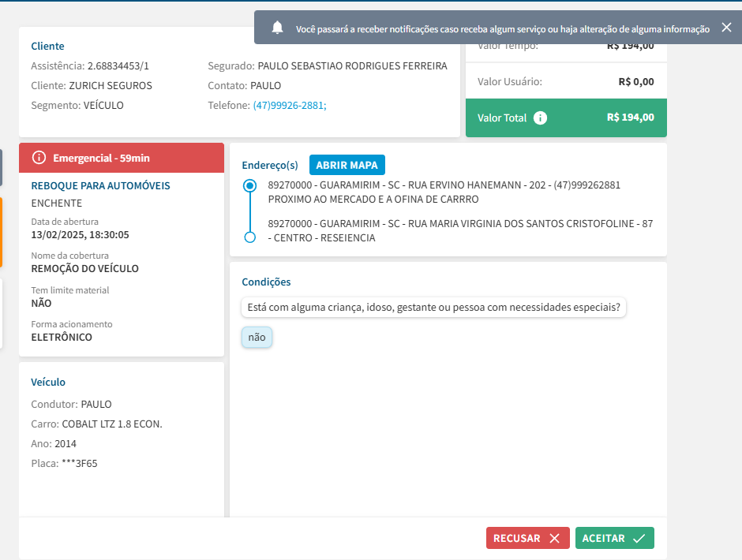Click the alert icon in Emergencial header
The width and height of the screenshot is (742, 560).
[39, 158]
